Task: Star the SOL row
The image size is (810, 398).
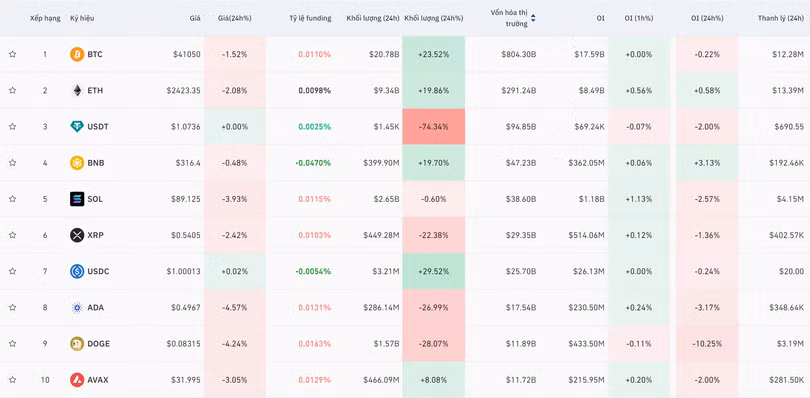Action: [x=12, y=199]
